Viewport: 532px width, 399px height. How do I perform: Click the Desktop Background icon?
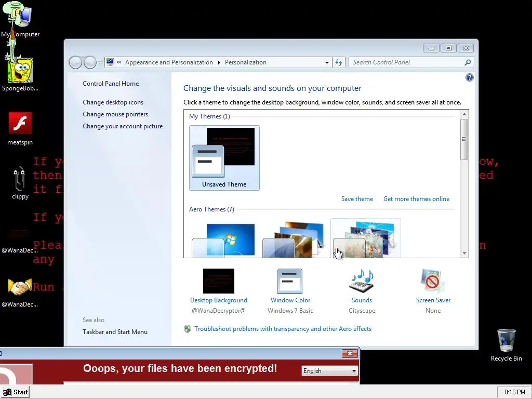(219, 281)
